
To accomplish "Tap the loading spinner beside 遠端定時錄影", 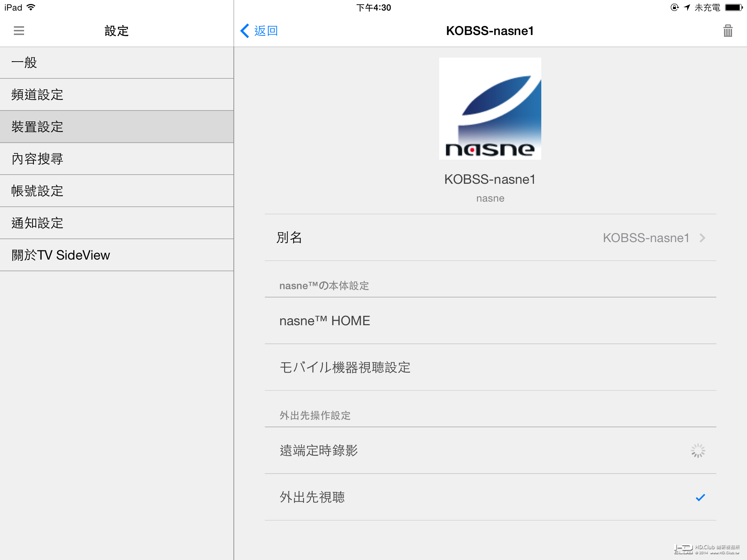I will [698, 451].
